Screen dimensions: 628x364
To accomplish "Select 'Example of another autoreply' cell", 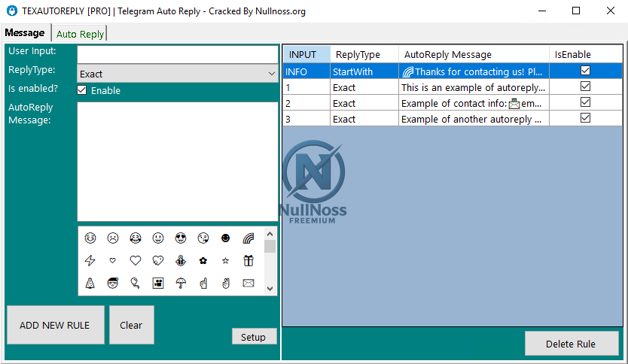I will coord(474,118).
